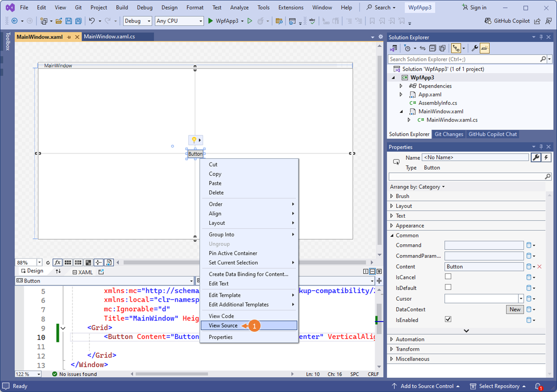The image size is (557, 392).
Task: Click the New button for DataContext
Action: coord(515,309)
